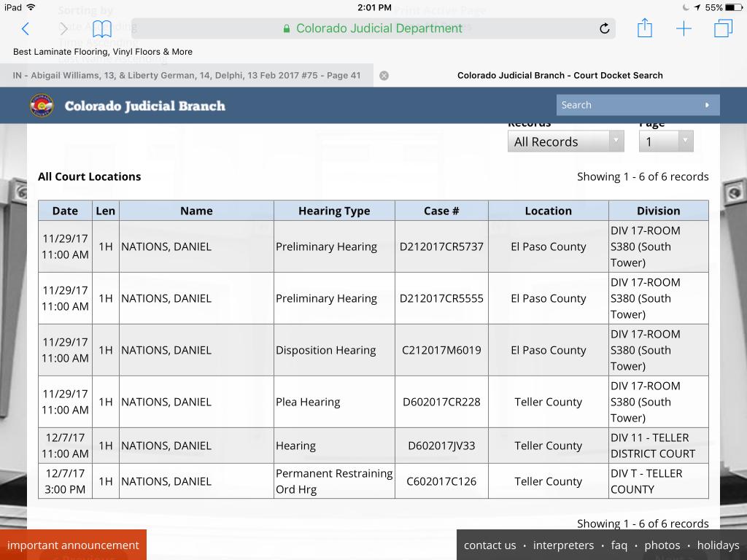Image resolution: width=747 pixels, height=560 pixels.
Task: Open the page number dropdown
Action: (666, 141)
